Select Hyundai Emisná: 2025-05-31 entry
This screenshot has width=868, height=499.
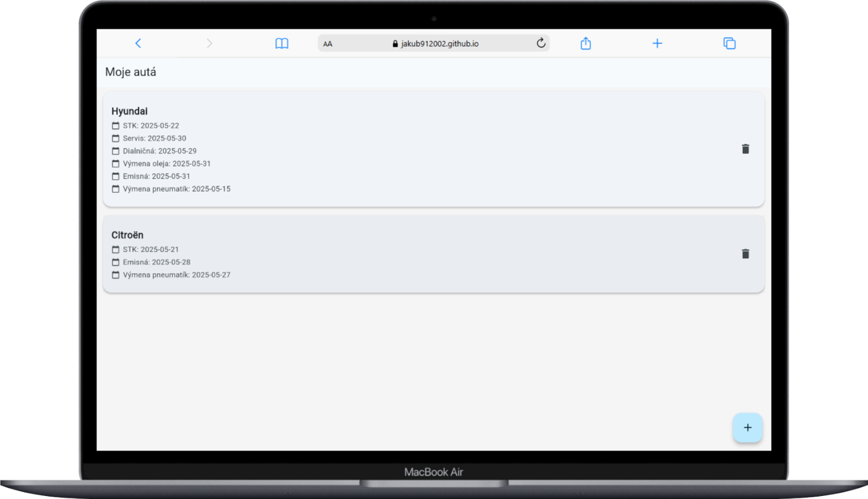(151, 176)
